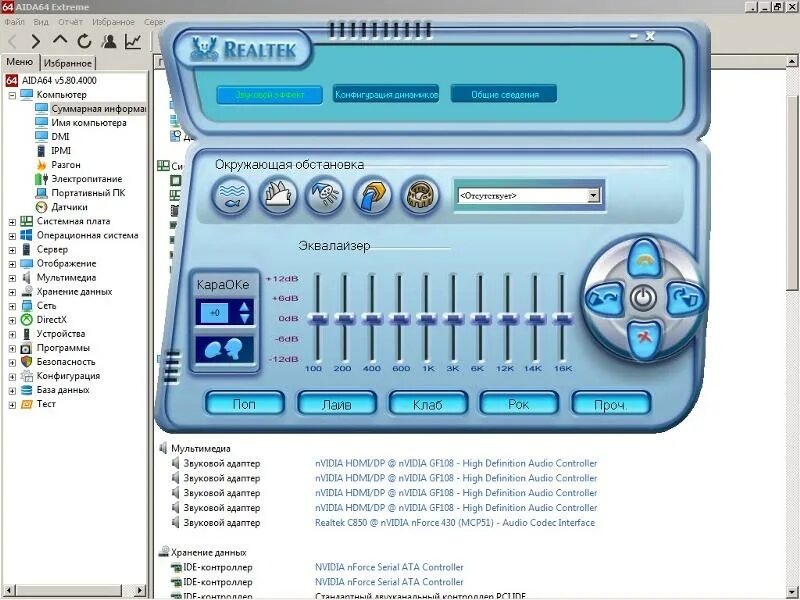The height and width of the screenshot is (600, 800).
Task: Click the Сеть network icon in tree
Action: point(27,306)
